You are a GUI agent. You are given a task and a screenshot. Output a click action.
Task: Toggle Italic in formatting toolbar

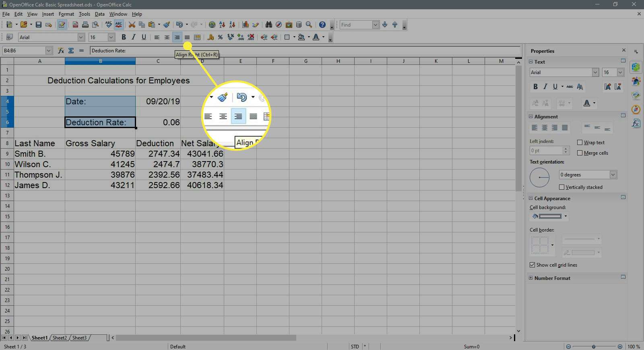tap(134, 37)
